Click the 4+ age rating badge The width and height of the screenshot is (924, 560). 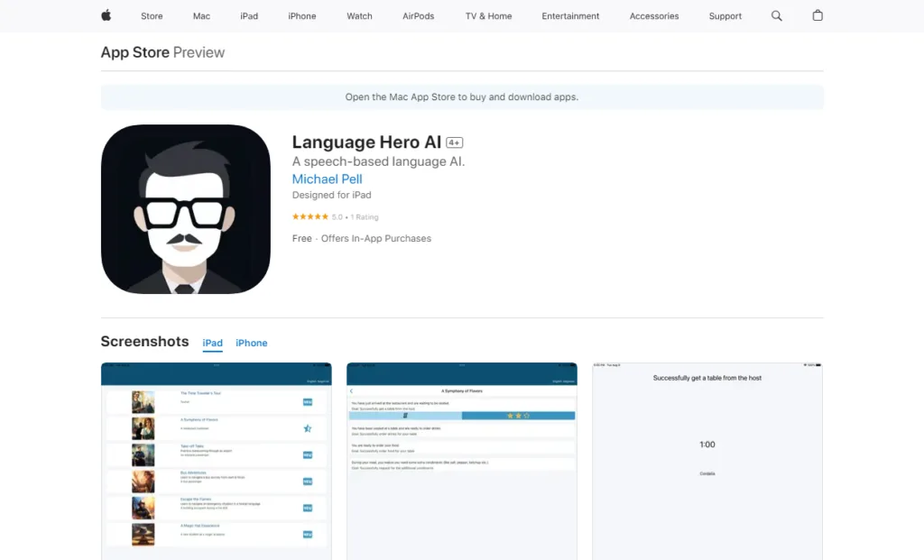[x=455, y=142]
